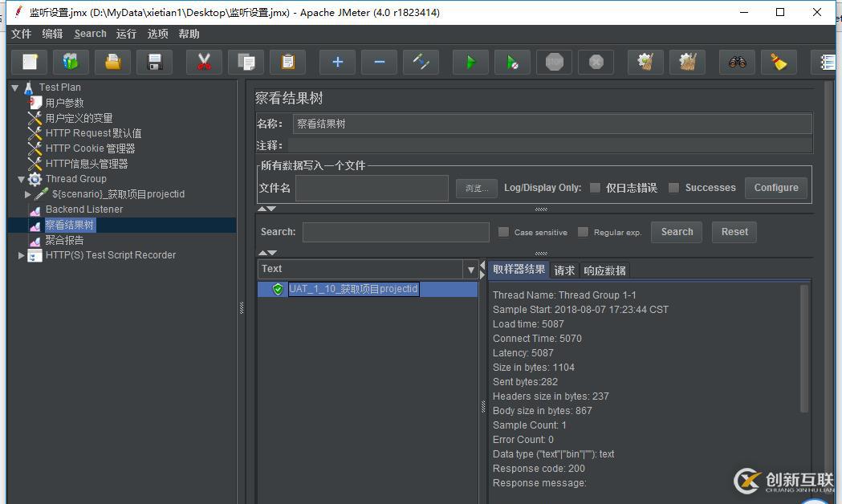
Task: Open the Text display mode dropdown
Action: [470, 269]
